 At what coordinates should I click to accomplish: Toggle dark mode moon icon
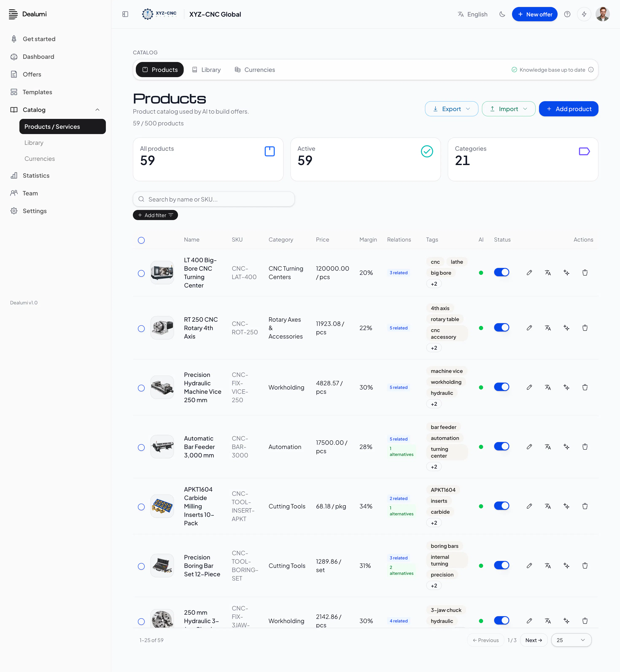(502, 14)
